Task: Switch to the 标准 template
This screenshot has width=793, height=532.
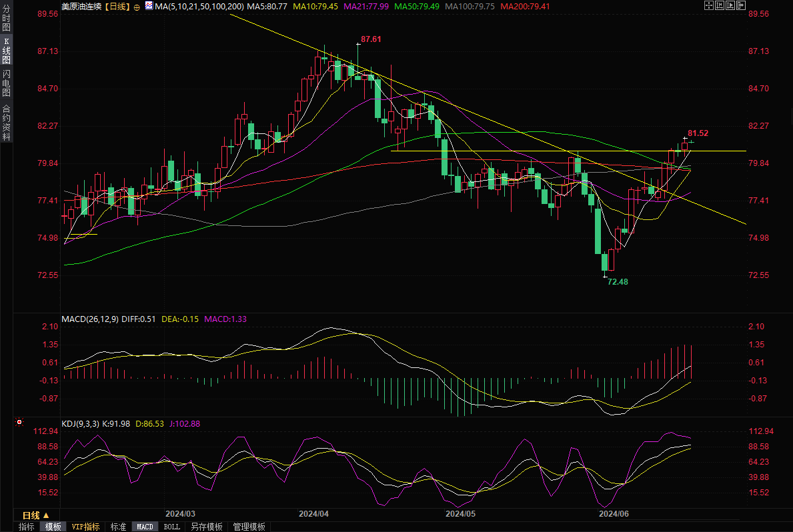Action: [x=117, y=527]
